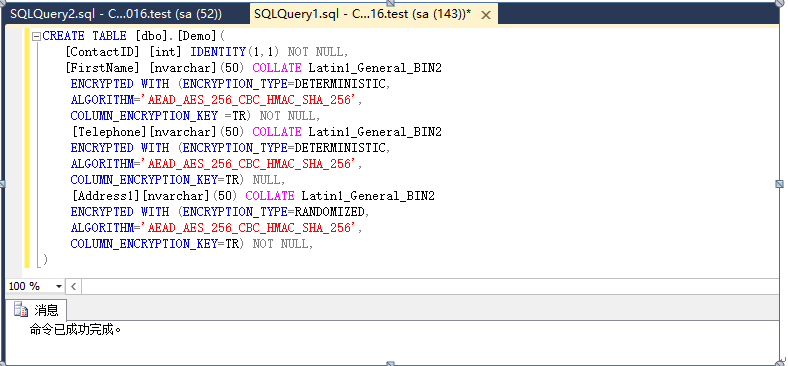Close the SQLQuery1.sql tab

click(485, 16)
